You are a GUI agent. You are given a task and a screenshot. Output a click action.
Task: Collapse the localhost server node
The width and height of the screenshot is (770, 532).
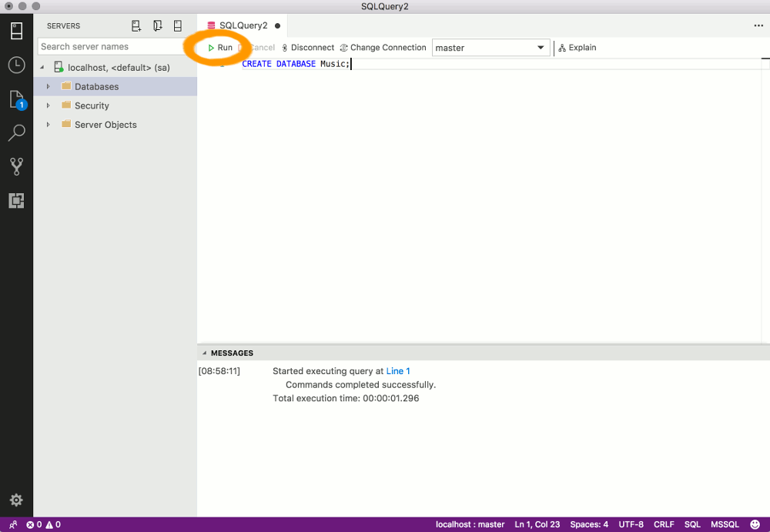point(42,67)
